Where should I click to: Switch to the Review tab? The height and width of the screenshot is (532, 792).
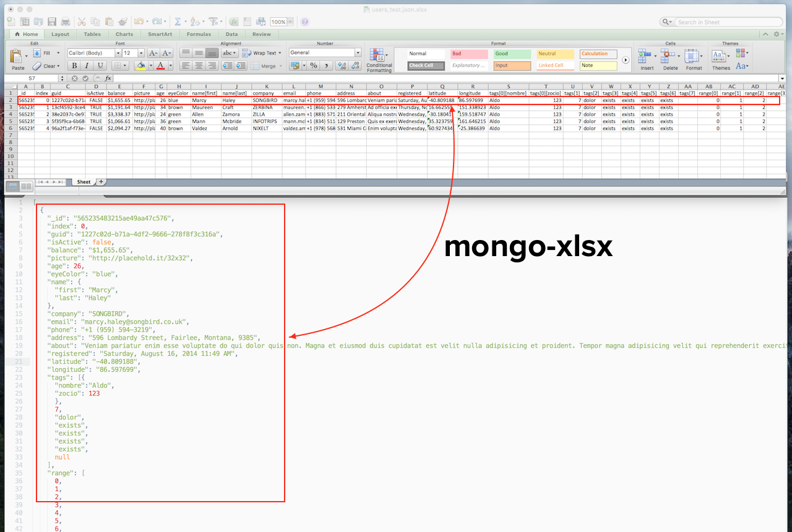(262, 34)
